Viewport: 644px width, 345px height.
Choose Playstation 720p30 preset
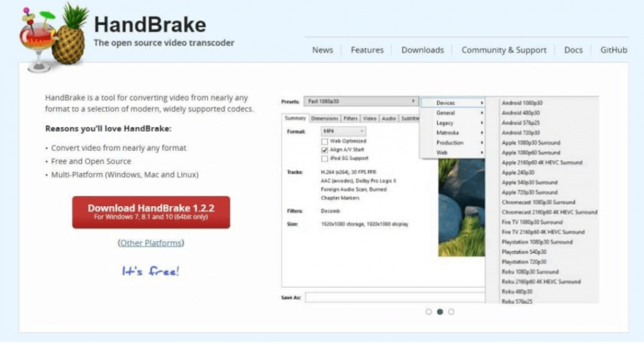click(x=524, y=261)
